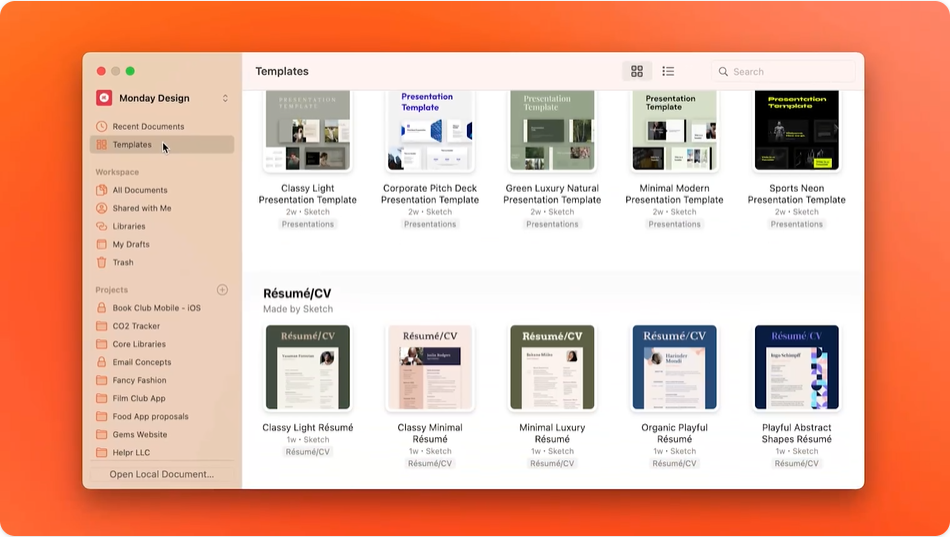
Task: Open Green Luxury Natural Presentation Template thumbnail
Action: [552, 130]
